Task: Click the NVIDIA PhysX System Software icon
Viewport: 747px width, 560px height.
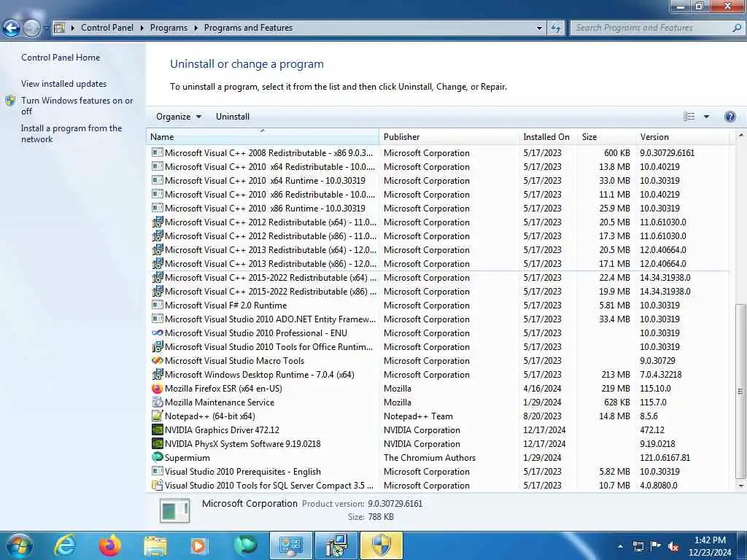Action: (x=158, y=444)
